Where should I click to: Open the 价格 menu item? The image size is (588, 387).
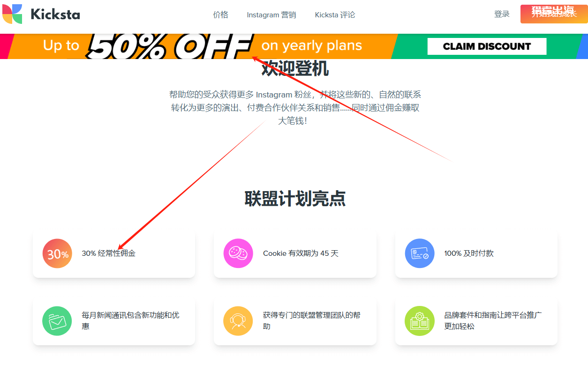click(220, 15)
